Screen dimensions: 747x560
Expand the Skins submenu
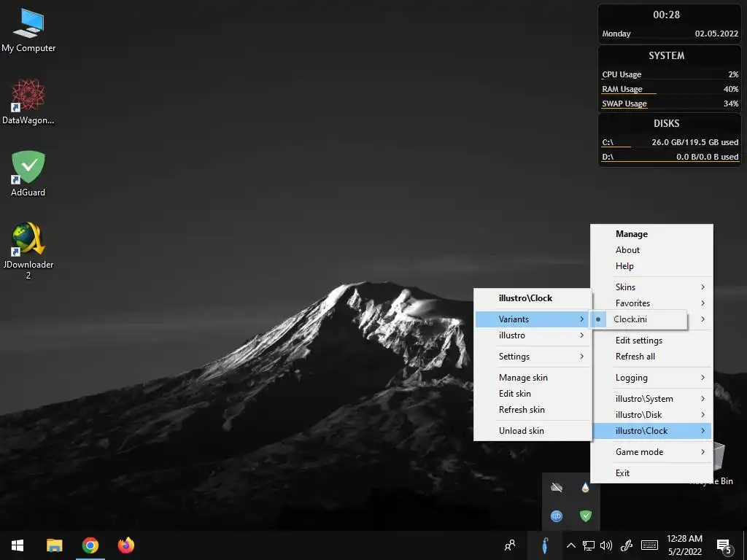tap(651, 287)
